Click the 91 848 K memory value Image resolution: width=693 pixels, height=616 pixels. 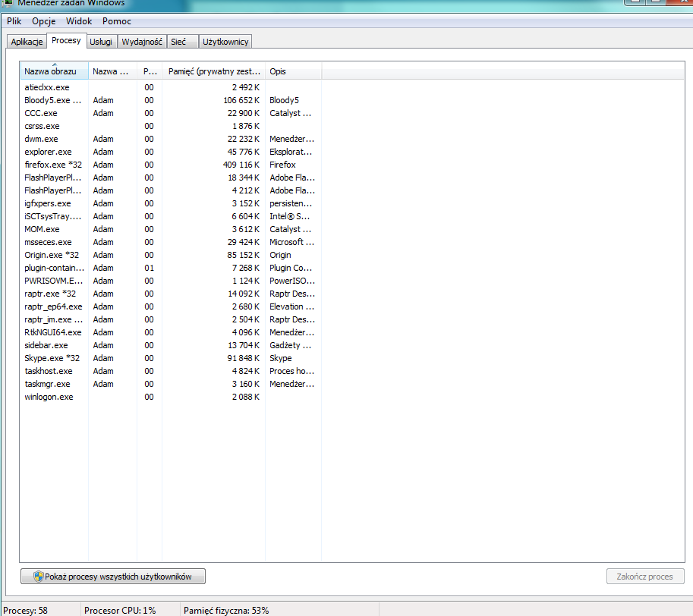click(x=243, y=357)
